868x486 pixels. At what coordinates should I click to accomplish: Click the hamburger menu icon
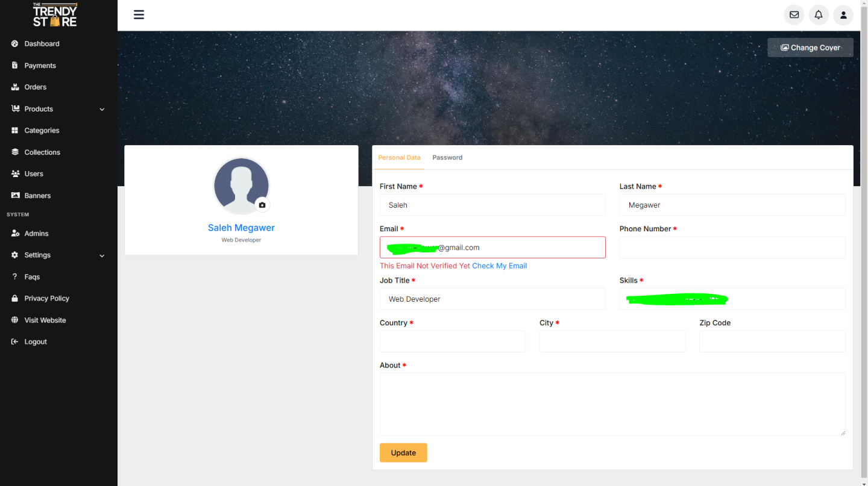(x=139, y=15)
